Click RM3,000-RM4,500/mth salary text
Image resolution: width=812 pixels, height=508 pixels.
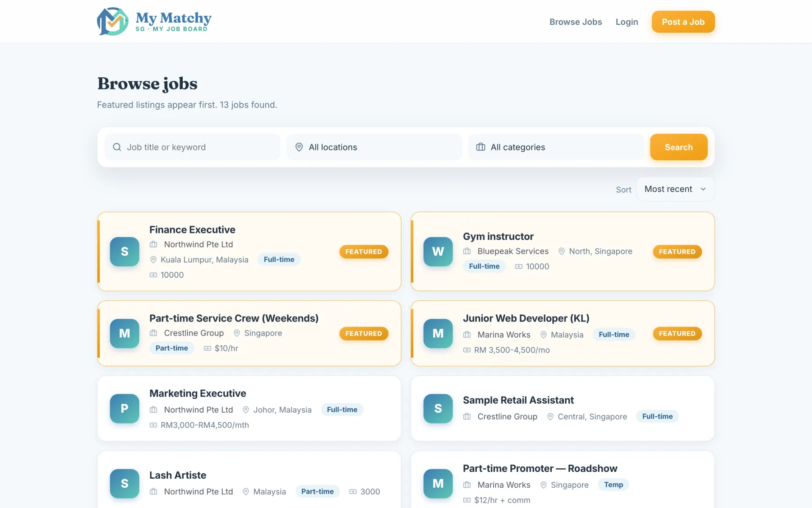[205, 425]
